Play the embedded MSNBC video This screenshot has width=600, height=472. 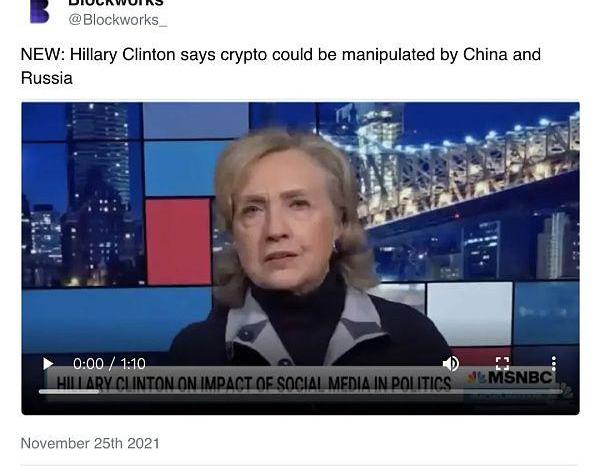tap(48, 363)
